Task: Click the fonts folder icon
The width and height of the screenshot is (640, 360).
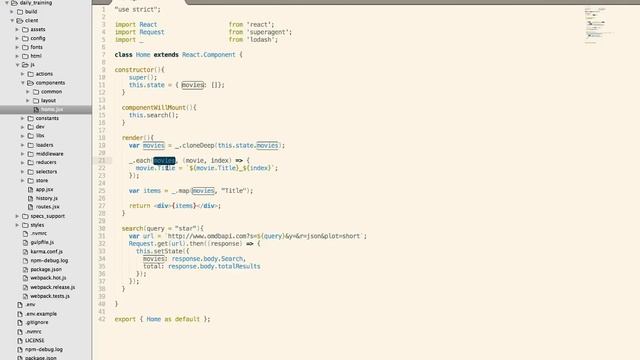Action: coord(25,47)
